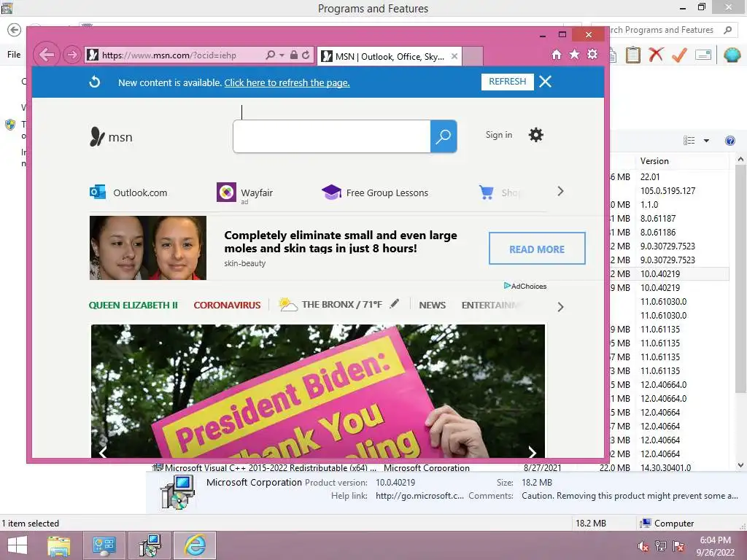Screen dimensions: 747x560
Task: Open File menu in Programs and Features
Action: [14, 54]
